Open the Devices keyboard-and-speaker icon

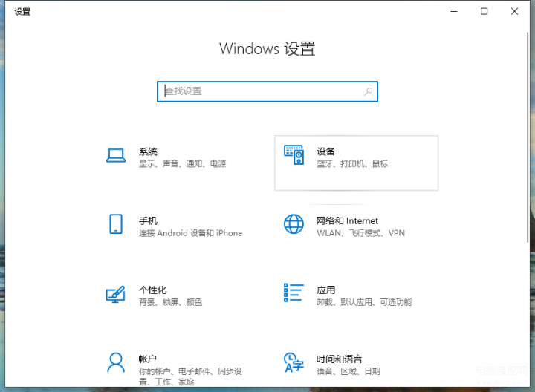pos(294,154)
